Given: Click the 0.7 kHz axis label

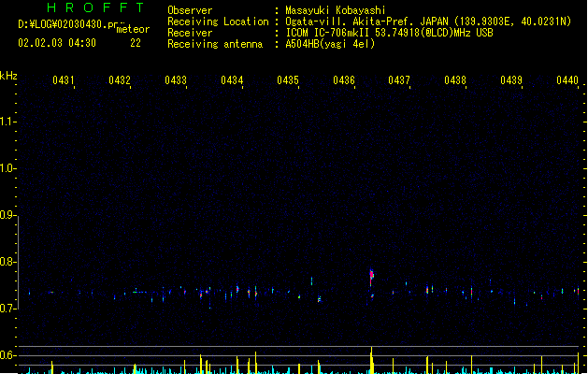Looking at the screenshot, I should (7, 309).
